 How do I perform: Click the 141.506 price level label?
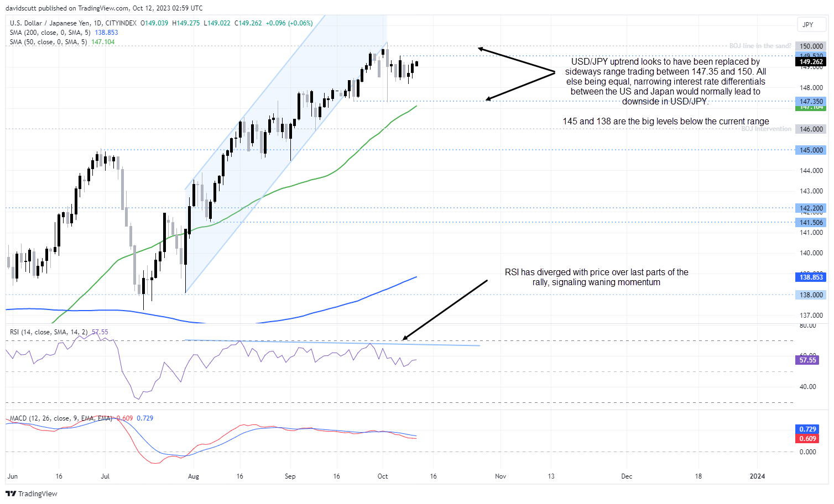pos(811,222)
